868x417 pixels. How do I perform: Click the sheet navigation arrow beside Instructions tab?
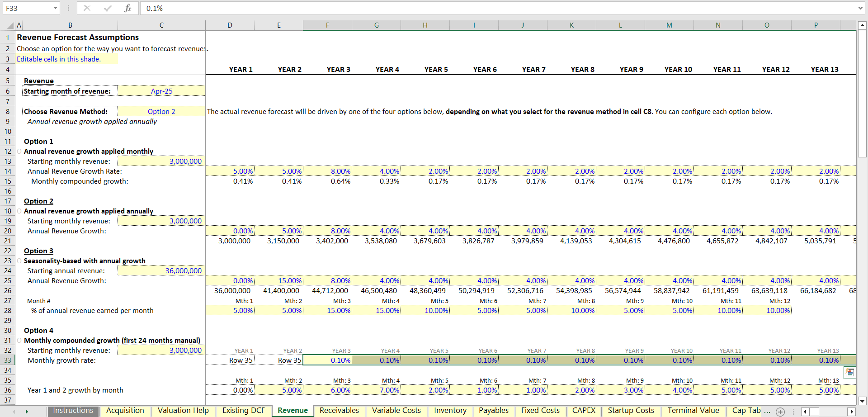pyautogui.click(x=27, y=412)
